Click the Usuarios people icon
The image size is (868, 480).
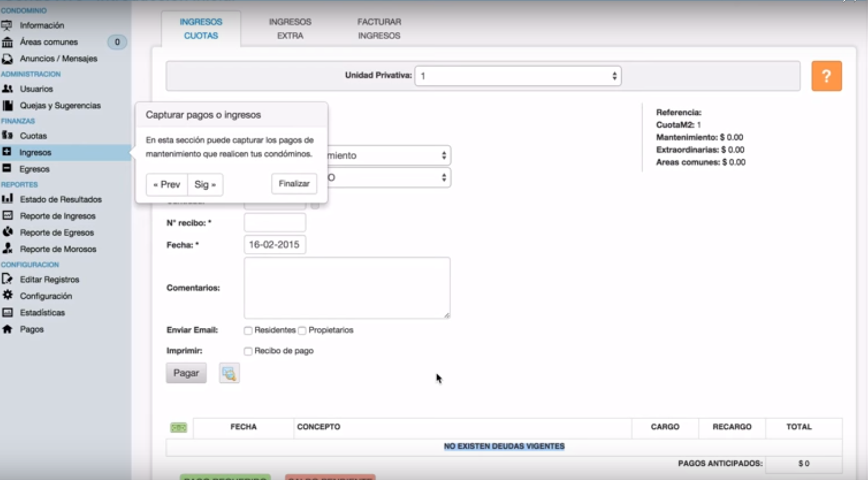click(x=7, y=89)
